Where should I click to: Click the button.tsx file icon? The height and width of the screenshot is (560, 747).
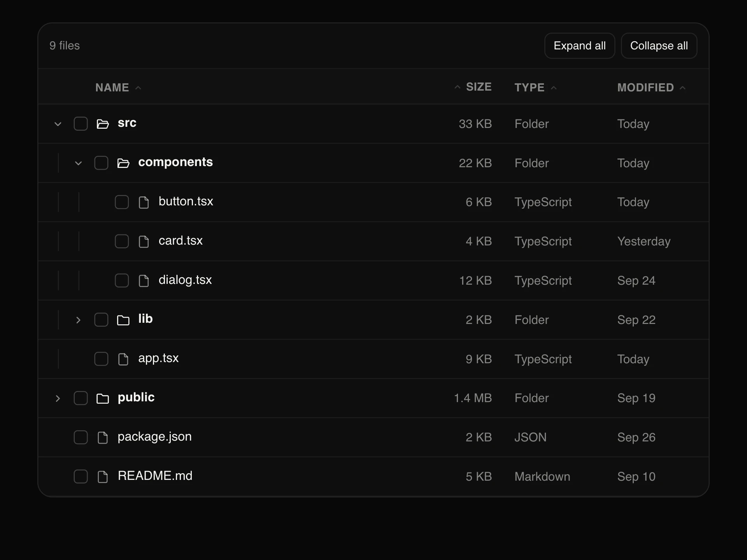144,202
